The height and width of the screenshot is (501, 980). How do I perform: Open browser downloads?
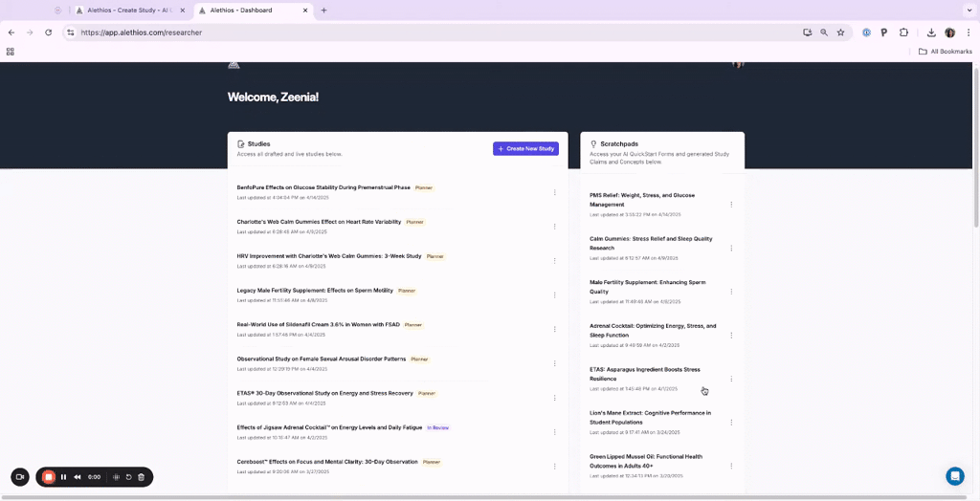tap(931, 33)
